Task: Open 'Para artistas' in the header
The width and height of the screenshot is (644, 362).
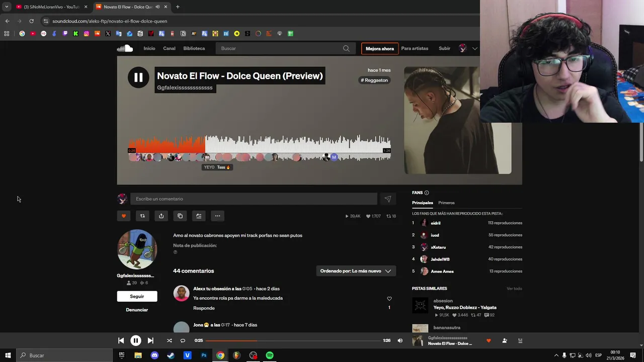Action: 415,48
